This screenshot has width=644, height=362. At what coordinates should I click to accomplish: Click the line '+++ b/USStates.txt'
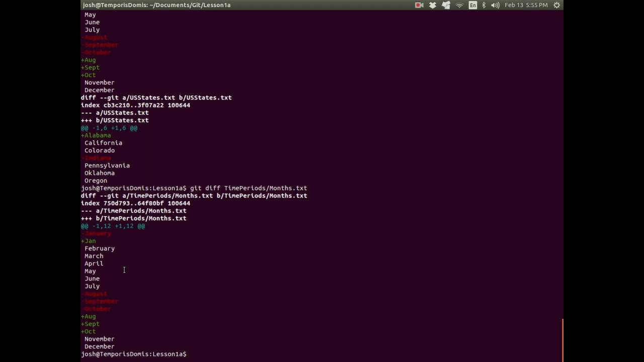[x=115, y=120]
